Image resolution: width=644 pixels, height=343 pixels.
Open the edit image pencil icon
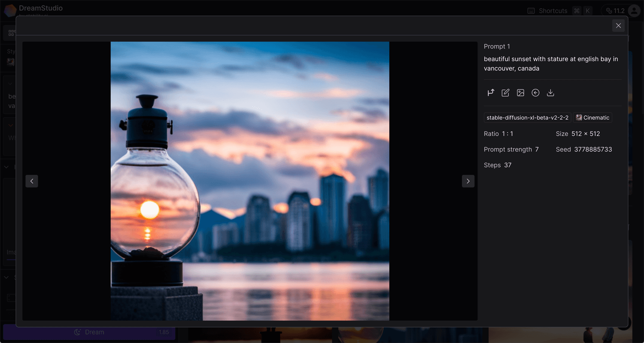[505, 93]
